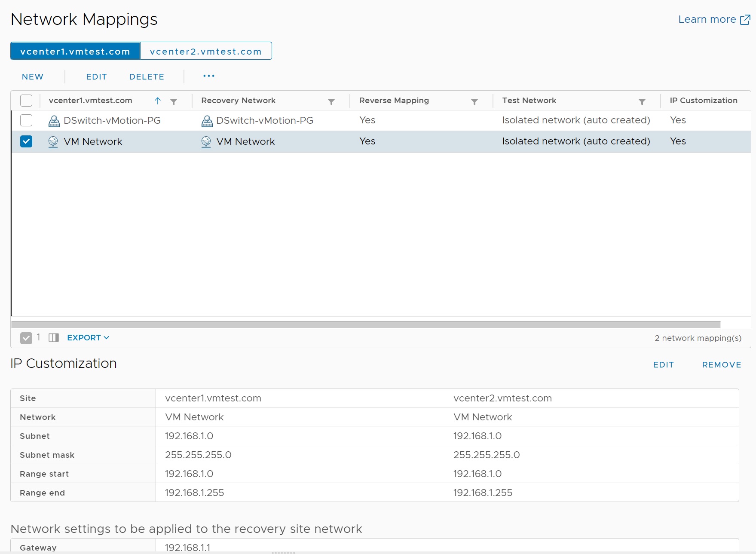Open filter for vcenter1.vmtest.com column
The width and height of the screenshot is (756, 554).
(x=174, y=102)
